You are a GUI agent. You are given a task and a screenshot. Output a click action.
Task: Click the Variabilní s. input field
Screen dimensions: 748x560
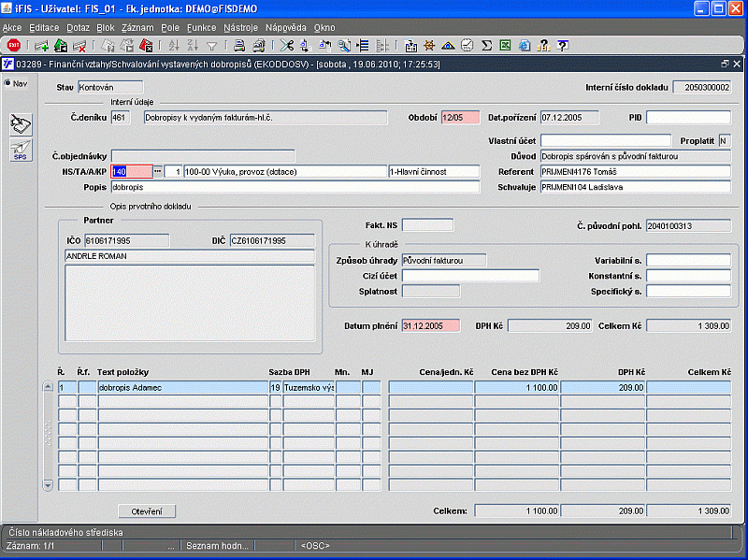click(688, 261)
